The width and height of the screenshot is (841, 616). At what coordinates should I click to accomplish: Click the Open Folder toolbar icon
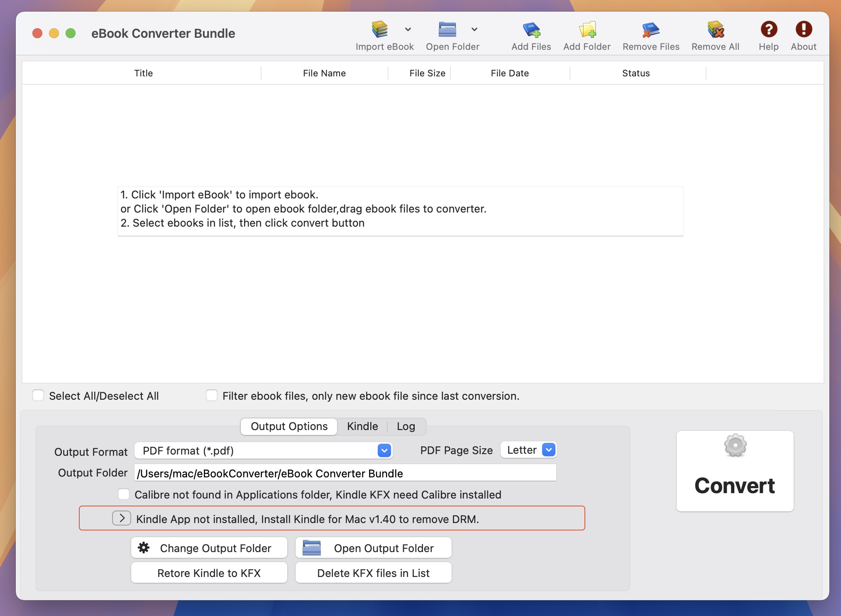447,29
